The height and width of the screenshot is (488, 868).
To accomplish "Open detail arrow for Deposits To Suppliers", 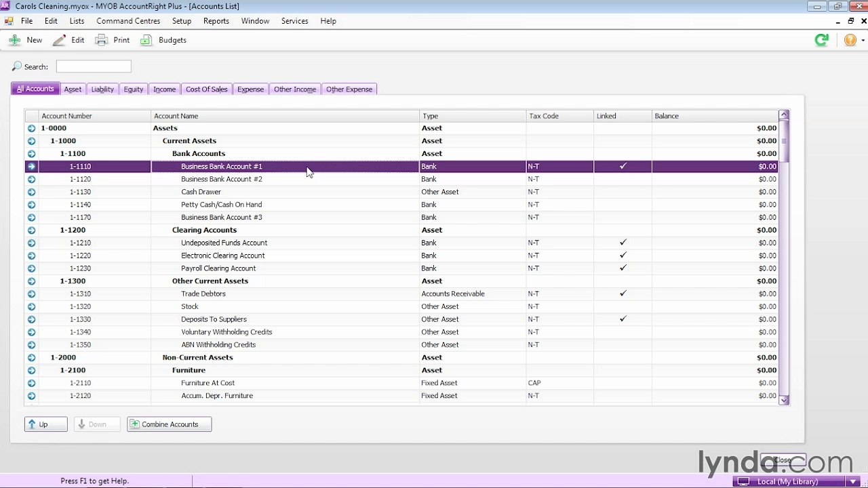I will coord(31,319).
